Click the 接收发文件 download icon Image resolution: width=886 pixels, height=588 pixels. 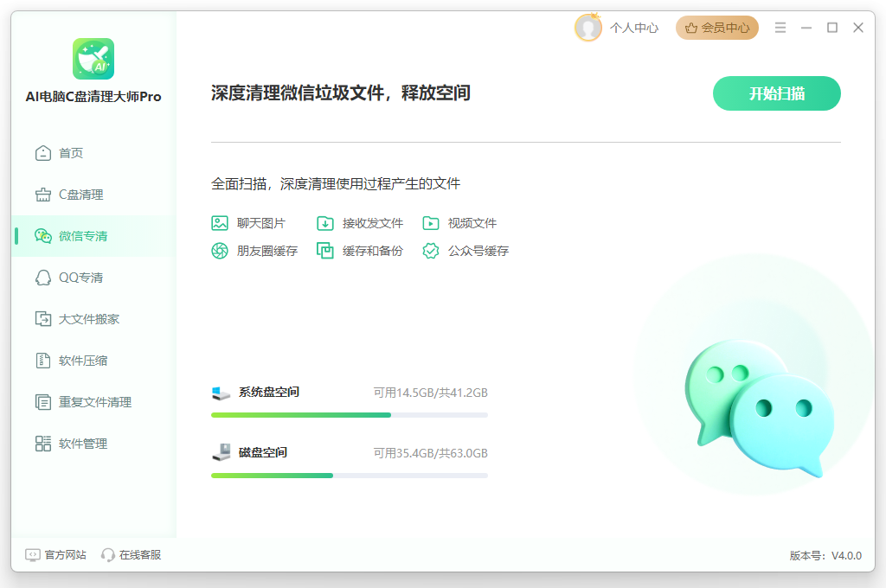[325, 223]
